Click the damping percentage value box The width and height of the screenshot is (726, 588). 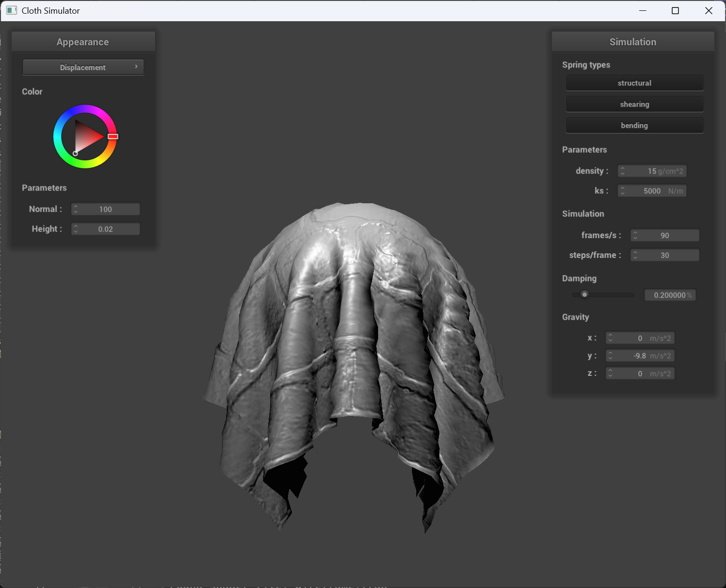[x=670, y=295]
